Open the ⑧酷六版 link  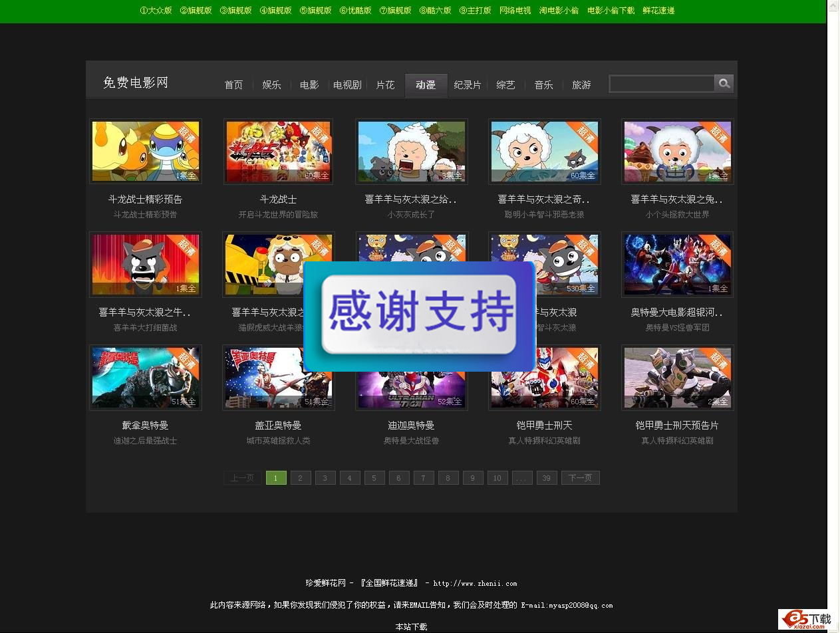point(435,11)
